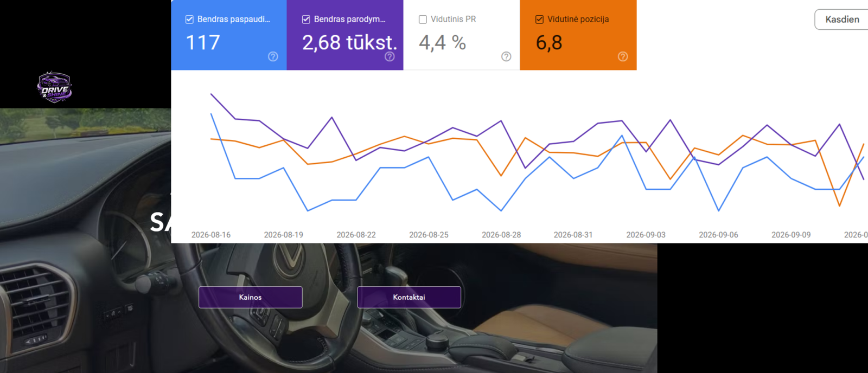868x373 pixels.
Task: Click the Kontaktai button
Action: click(x=409, y=297)
